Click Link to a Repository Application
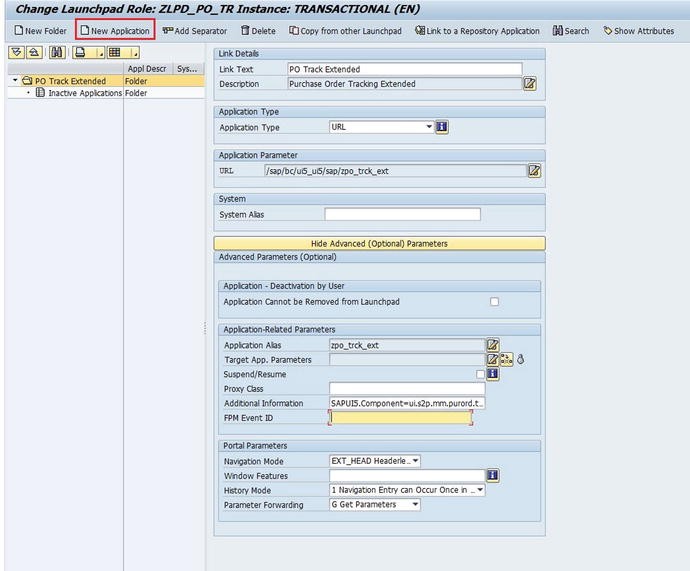The height and width of the screenshot is (571, 690). [477, 31]
